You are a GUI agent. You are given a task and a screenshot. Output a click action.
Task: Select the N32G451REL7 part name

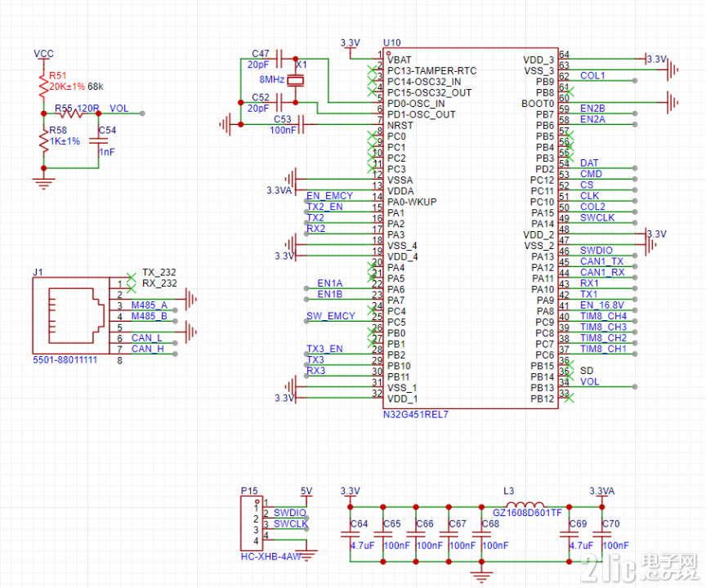(x=416, y=414)
